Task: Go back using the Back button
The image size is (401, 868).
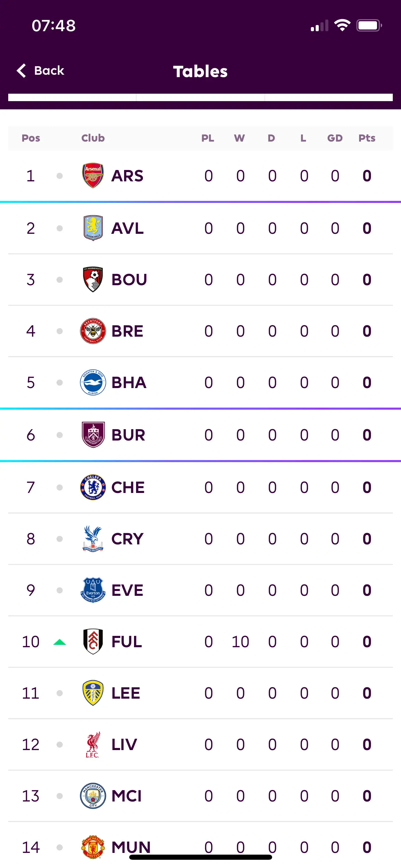Action: [40, 71]
